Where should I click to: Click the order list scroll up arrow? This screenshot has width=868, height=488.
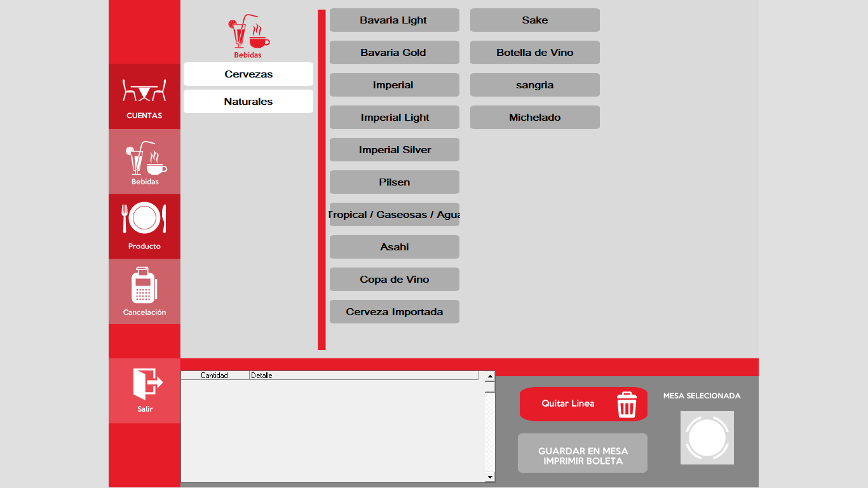[x=489, y=376]
